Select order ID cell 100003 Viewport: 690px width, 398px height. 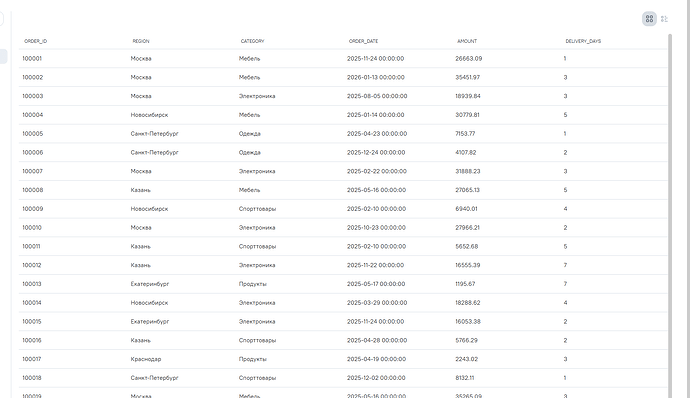33,96
